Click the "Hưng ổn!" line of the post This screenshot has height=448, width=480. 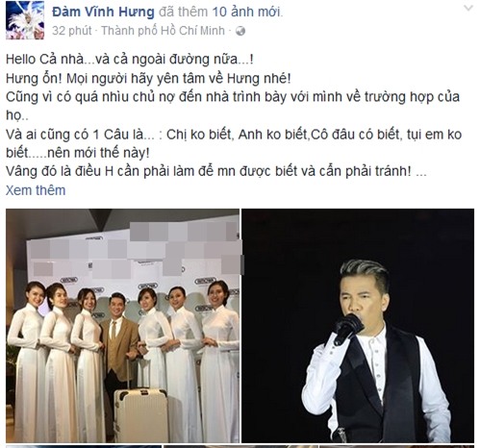pos(148,79)
